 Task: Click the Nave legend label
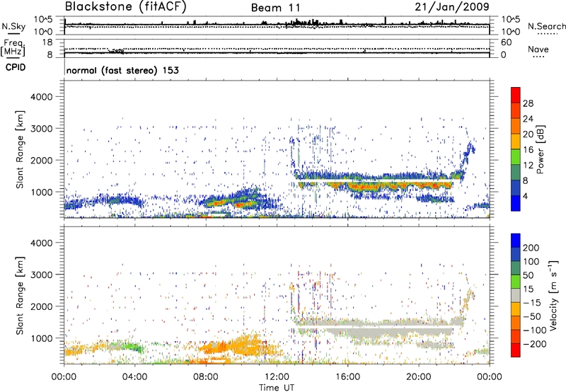point(538,49)
